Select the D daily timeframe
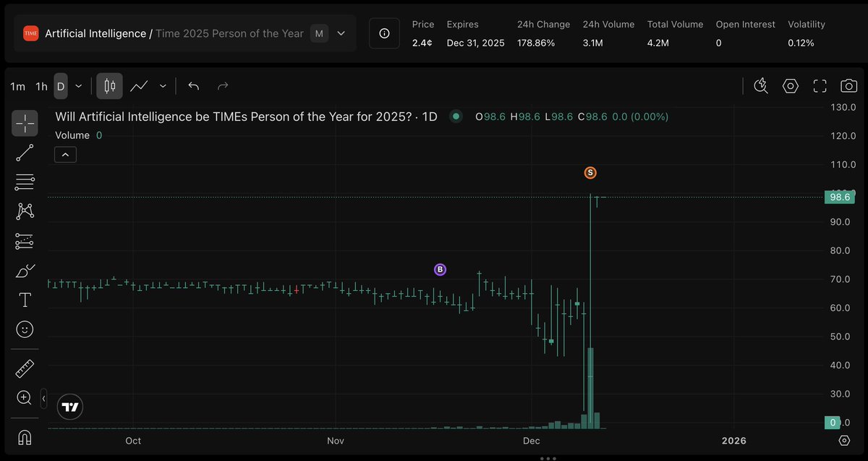The height and width of the screenshot is (461, 868). pos(61,86)
